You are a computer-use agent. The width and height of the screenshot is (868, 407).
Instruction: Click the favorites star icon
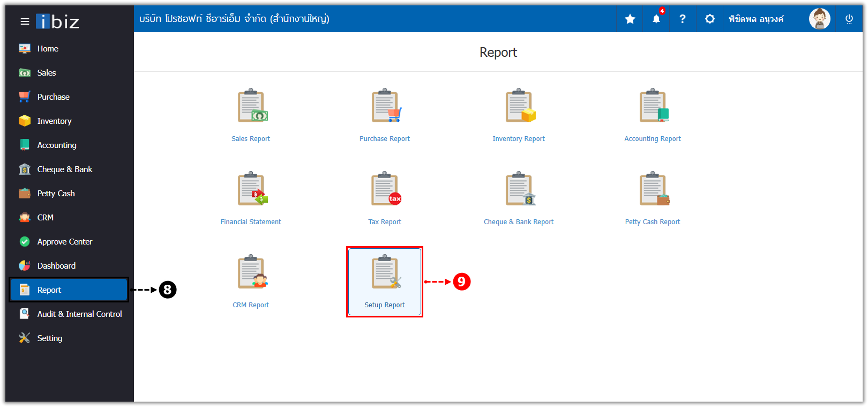(630, 19)
